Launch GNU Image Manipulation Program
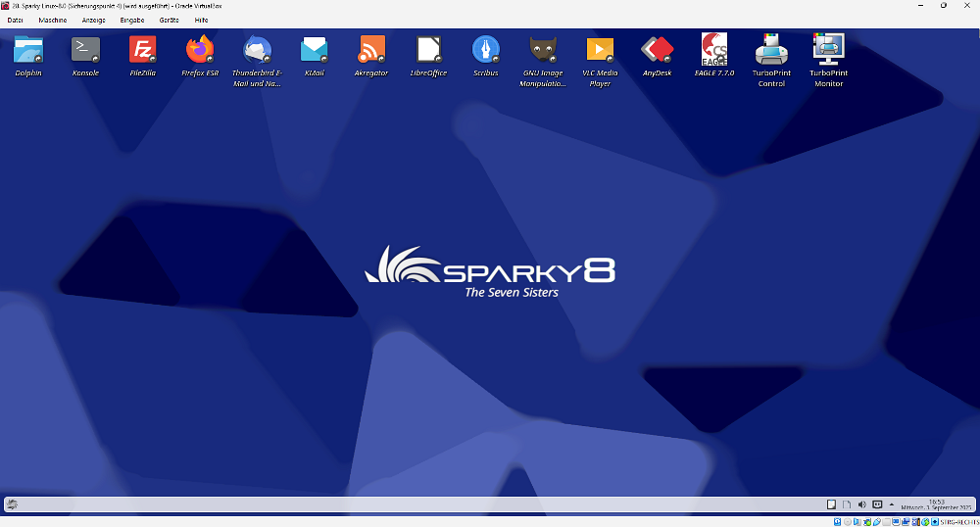Image resolution: width=980 pixels, height=527 pixels. [x=542, y=50]
